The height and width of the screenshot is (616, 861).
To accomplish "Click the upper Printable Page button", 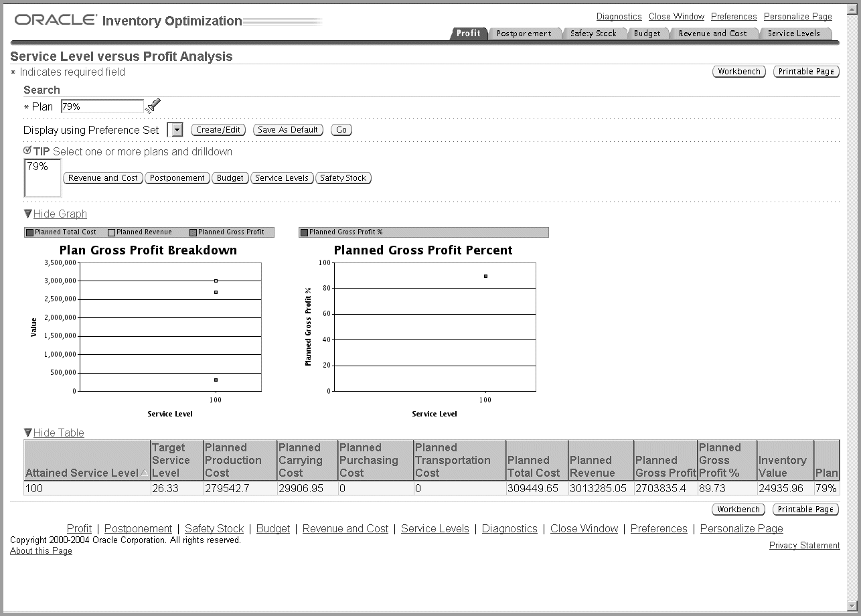I will coord(806,72).
